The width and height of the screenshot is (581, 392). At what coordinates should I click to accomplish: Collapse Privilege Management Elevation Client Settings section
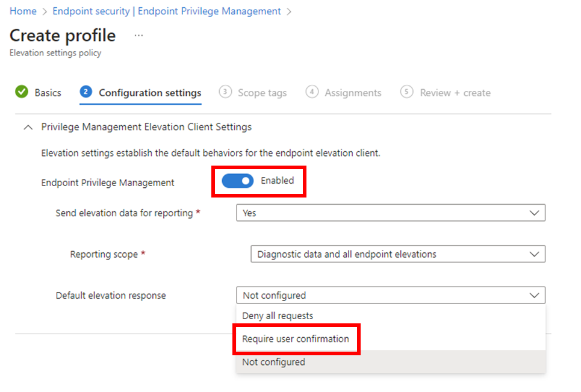[27, 127]
